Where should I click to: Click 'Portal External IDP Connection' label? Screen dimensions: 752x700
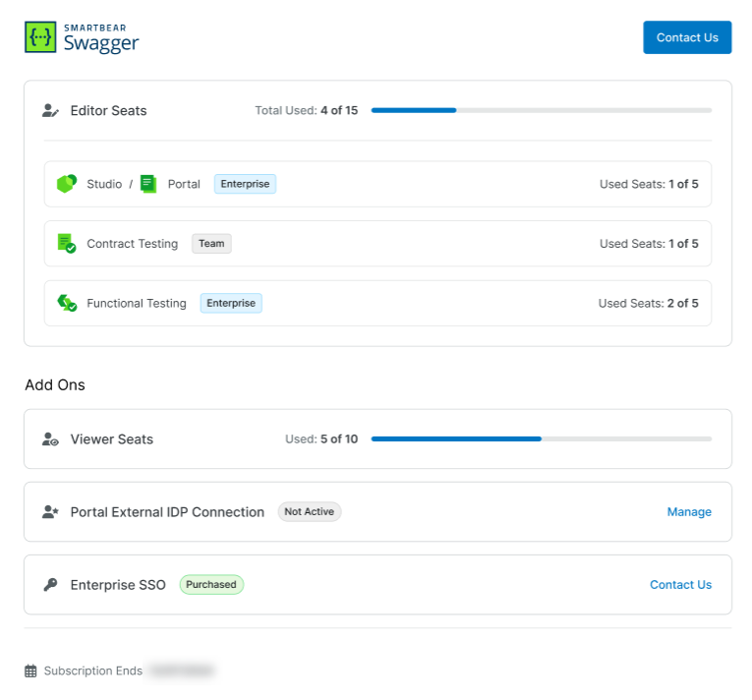167,512
